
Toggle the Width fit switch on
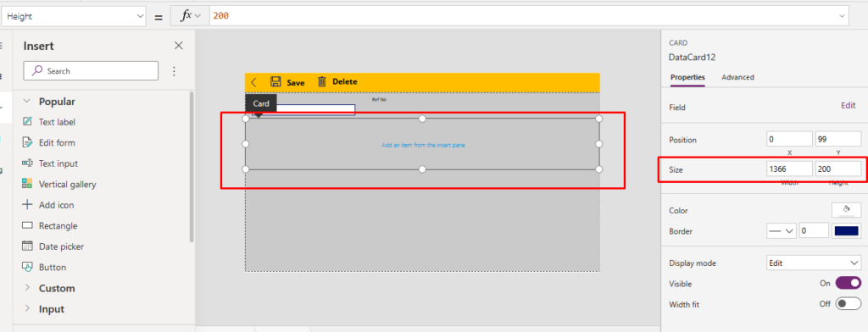848,304
